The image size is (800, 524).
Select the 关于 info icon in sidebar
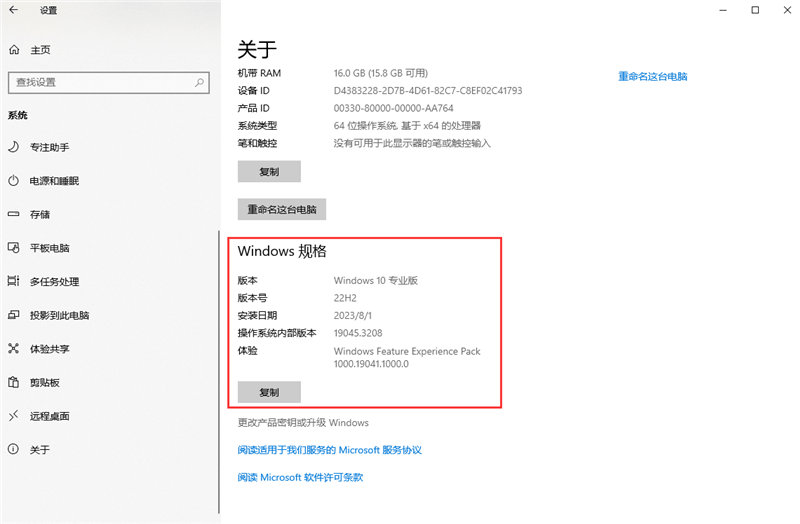(14, 449)
